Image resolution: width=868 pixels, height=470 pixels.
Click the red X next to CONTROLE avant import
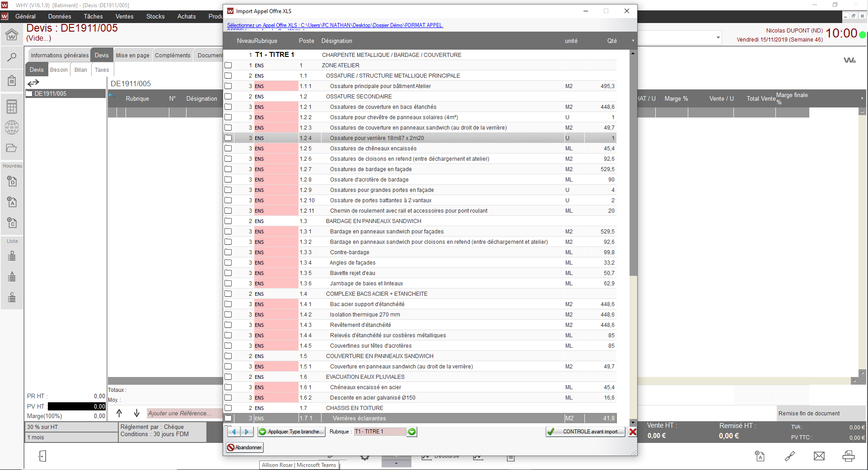(x=633, y=432)
